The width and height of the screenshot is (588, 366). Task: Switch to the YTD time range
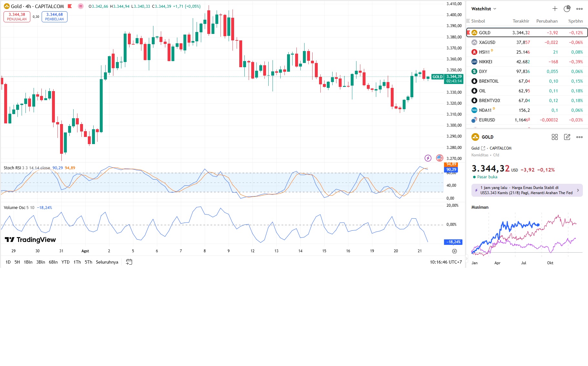(66, 262)
